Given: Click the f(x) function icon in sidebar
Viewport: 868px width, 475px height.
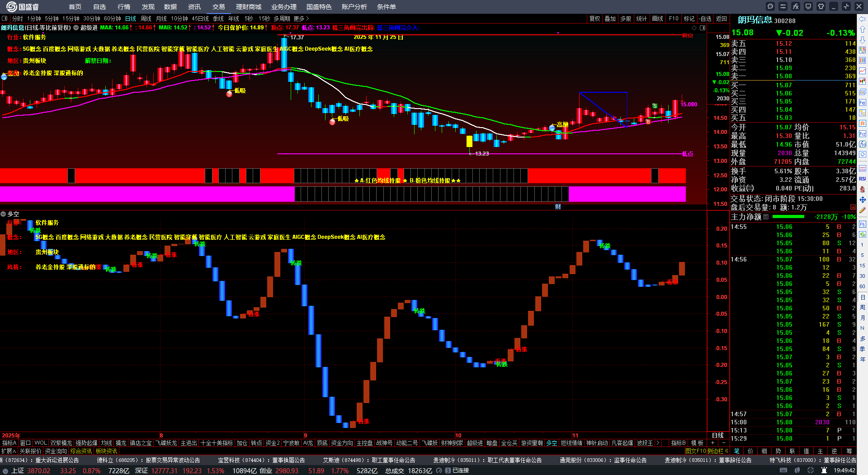Looking at the screenshot, I should [863, 144].
